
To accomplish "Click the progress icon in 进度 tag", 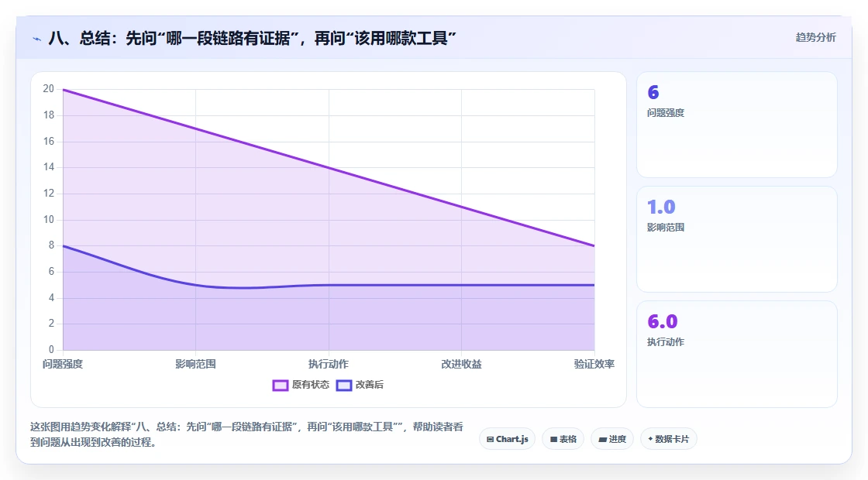I will click(x=603, y=440).
